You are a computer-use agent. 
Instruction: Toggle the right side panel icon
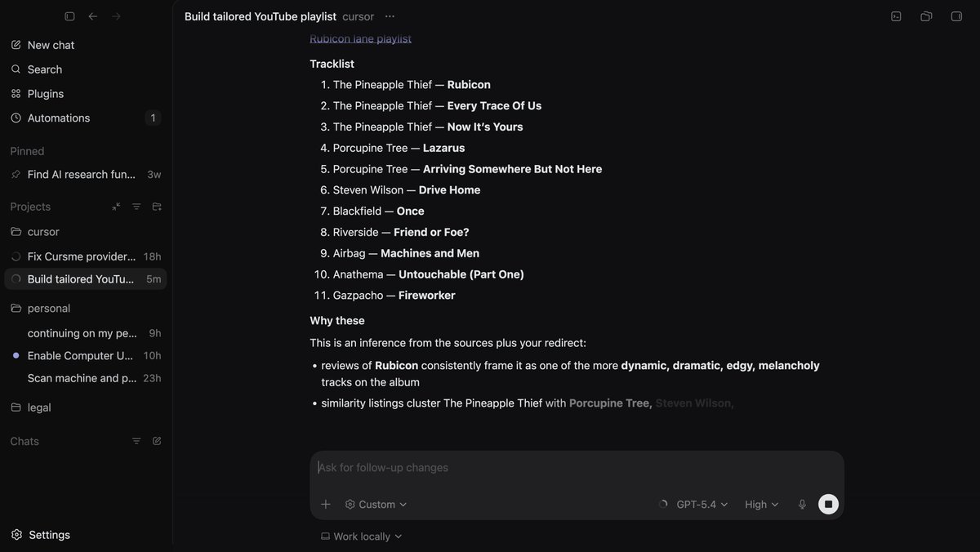tap(956, 16)
